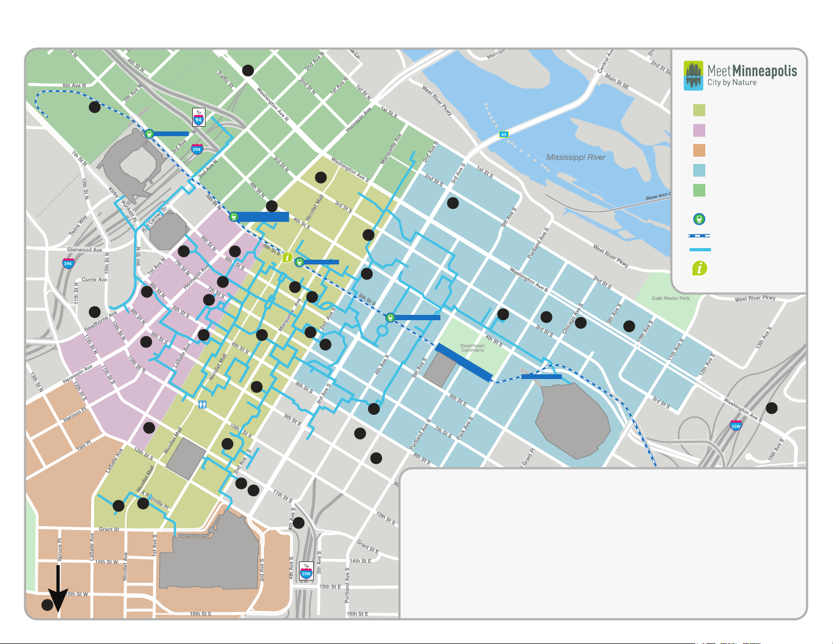Click the '6th Ave N' street label
This screenshot has width=833, height=644.
click(x=74, y=85)
